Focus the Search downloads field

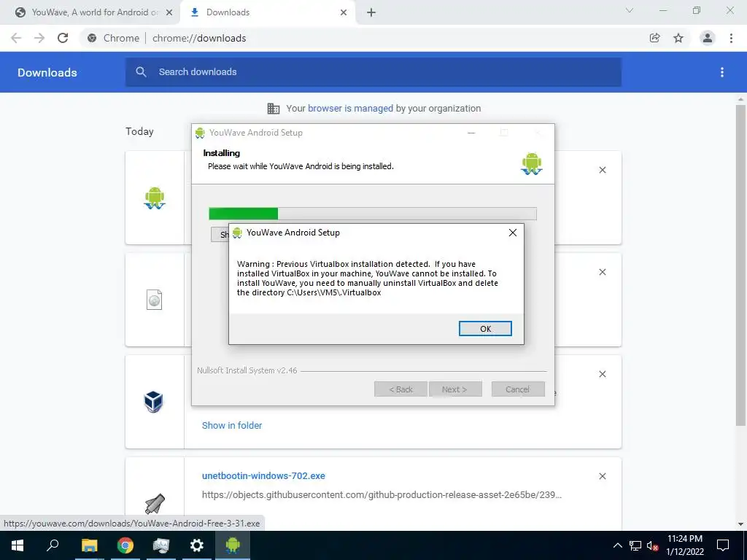tap(373, 72)
